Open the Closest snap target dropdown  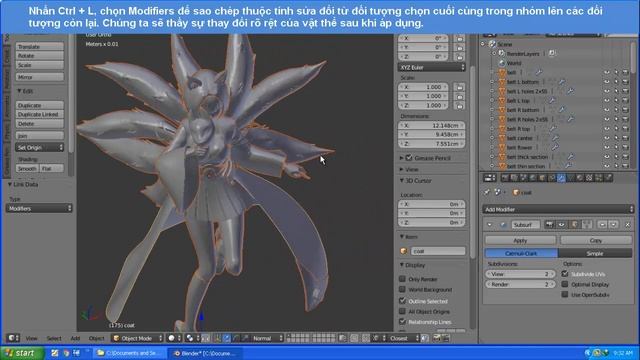click(x=404, y=338)
